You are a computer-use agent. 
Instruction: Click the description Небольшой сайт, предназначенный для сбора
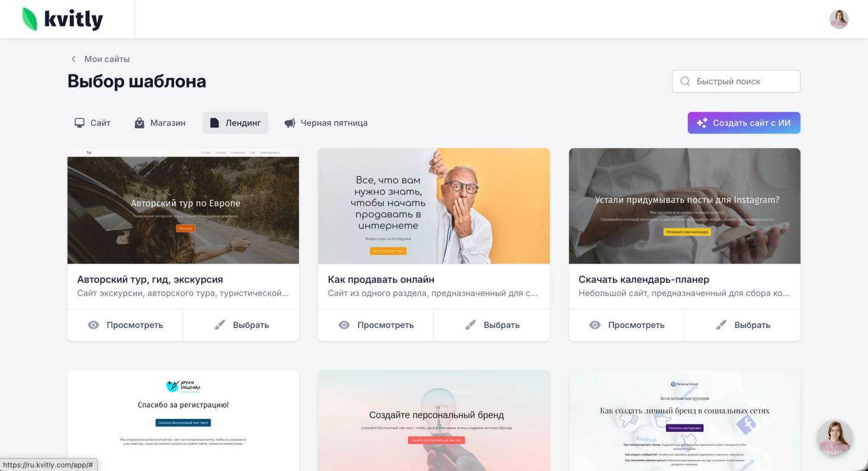tap(684, 293)
